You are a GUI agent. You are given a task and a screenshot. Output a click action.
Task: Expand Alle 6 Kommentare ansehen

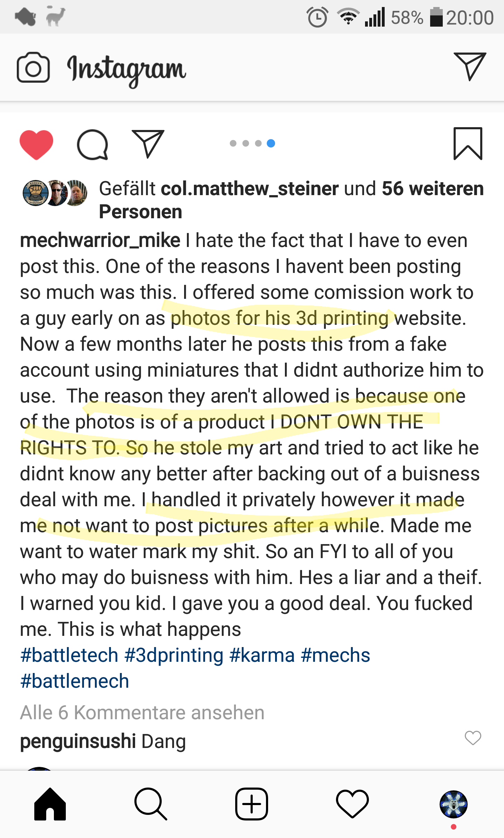tap(142, 713)
